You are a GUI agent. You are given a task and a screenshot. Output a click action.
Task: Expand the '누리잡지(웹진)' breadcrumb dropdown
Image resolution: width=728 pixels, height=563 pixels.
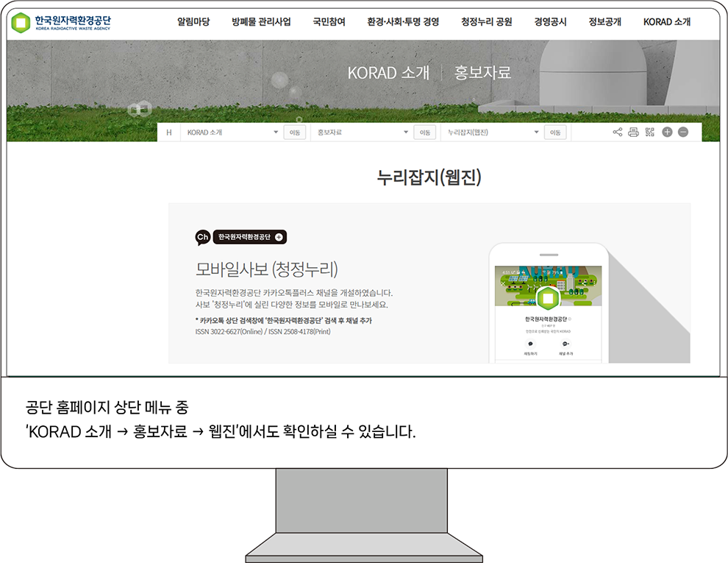493,132
